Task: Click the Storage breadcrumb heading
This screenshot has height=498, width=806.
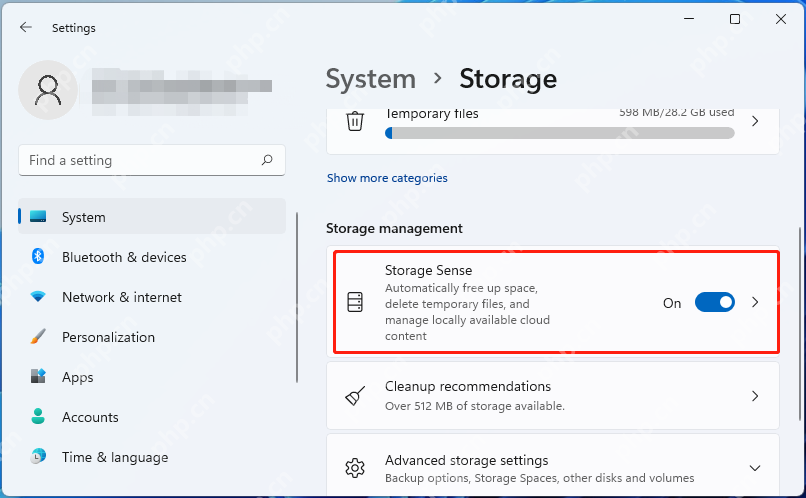Action: point(508,79)
